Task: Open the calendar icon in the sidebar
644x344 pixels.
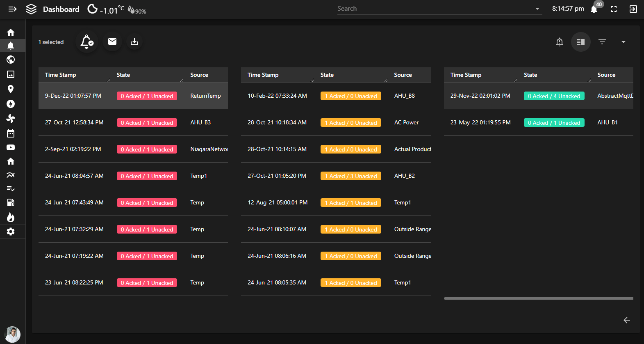Action: [11, 133]
